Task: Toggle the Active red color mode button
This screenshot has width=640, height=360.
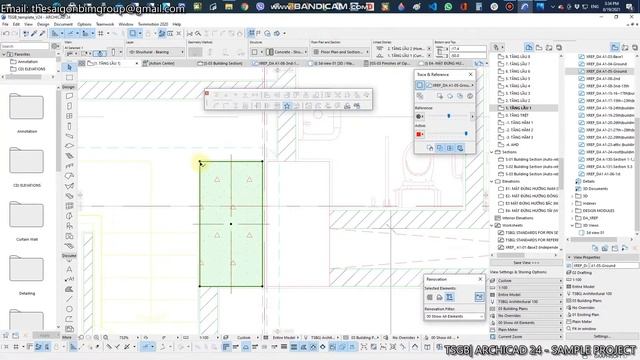Action: [x=420, y=134]
